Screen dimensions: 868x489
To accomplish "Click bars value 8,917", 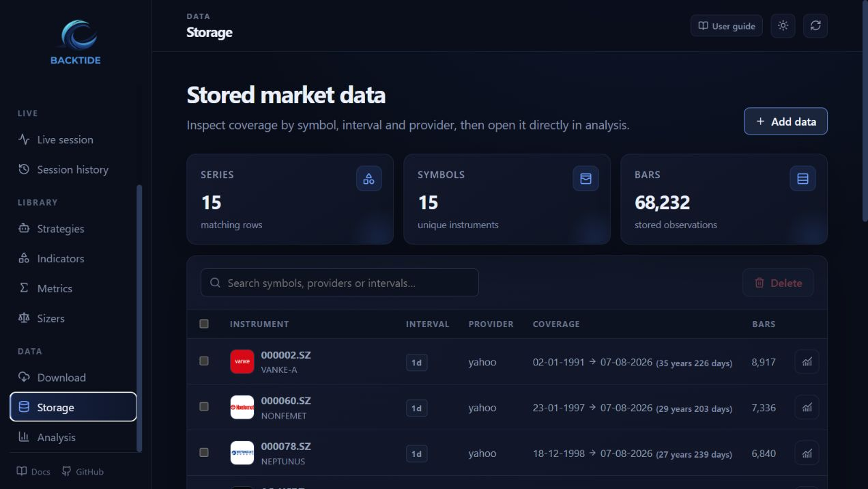I will coord(764,362).
